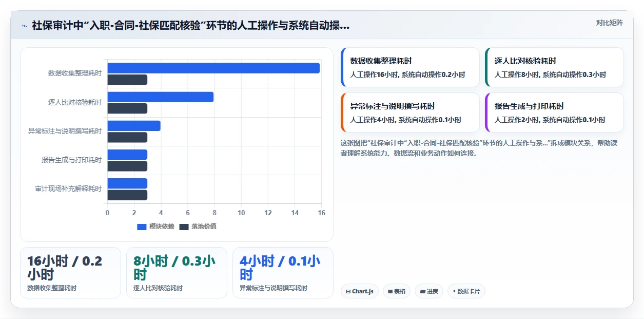Click the Chart.js chip
The width and height of the screenshot is (644, 319).
pos(360,291)
